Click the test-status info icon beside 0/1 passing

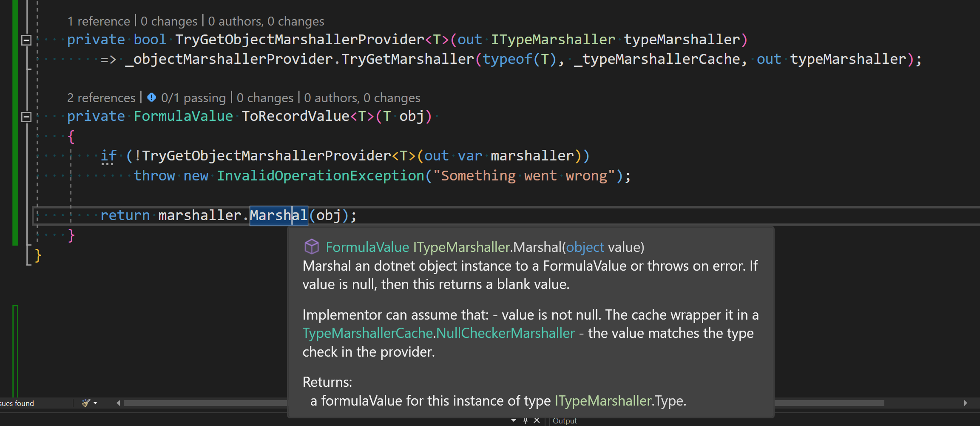[x=151, y=97]
